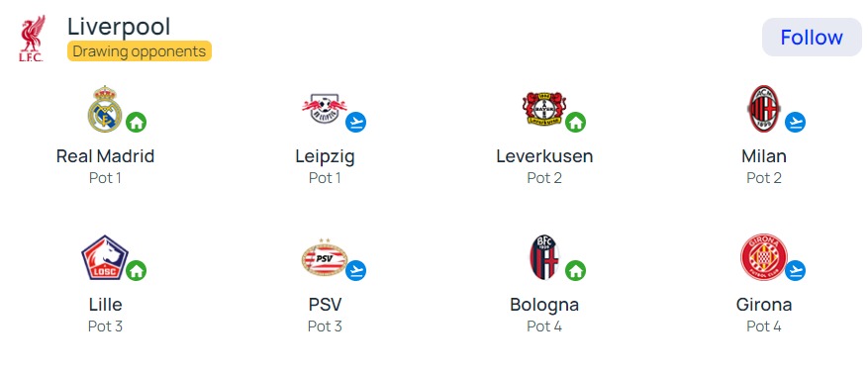Select the Real Madrid crest
Image resolution: width=868 pixels, height=372 pixels.
[105, 109]
